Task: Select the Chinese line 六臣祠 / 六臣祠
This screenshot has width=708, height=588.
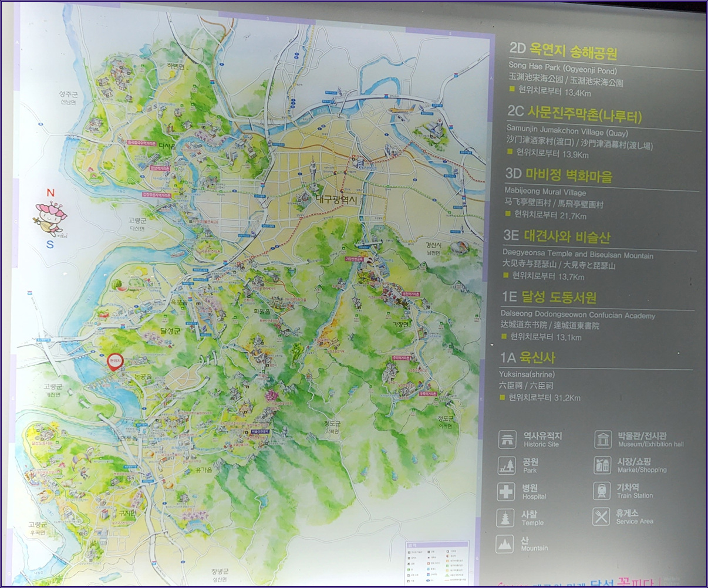Action: 525,386
